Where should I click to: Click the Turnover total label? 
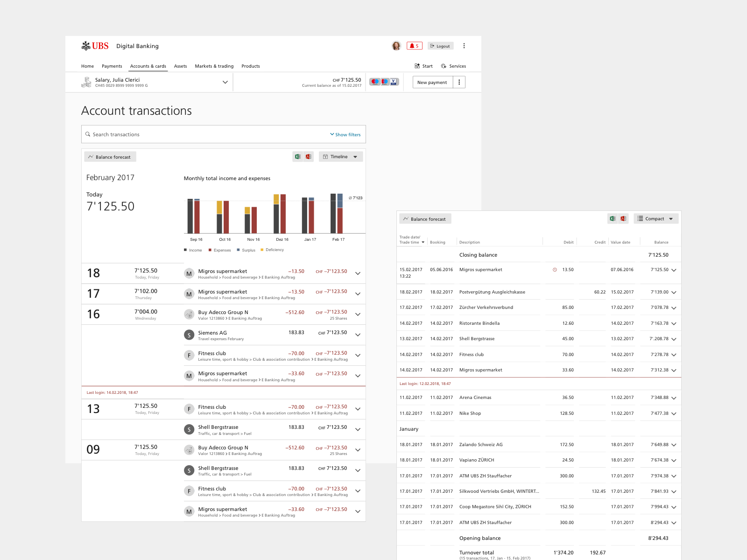pyautogui.click(x=477, y=553)
